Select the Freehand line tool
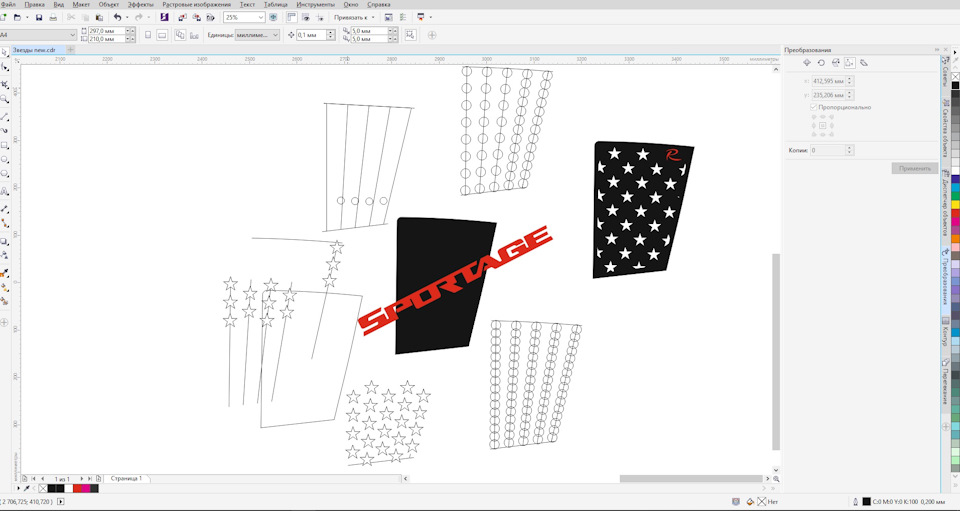The image size is (960, 511). pos(4,116)
